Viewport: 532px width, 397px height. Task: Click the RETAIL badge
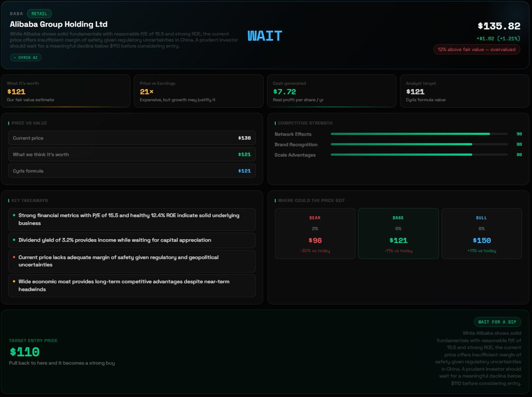tap(39, 14)
